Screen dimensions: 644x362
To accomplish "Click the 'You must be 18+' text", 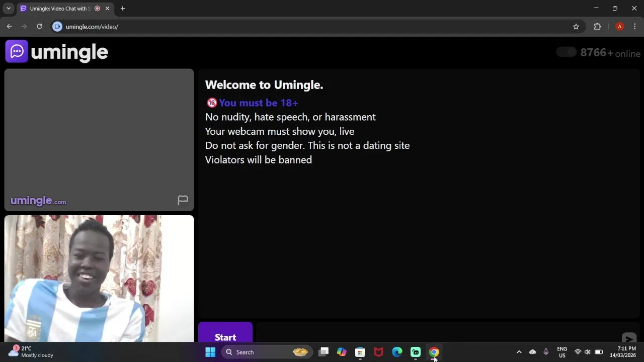I will pos(259,103).
